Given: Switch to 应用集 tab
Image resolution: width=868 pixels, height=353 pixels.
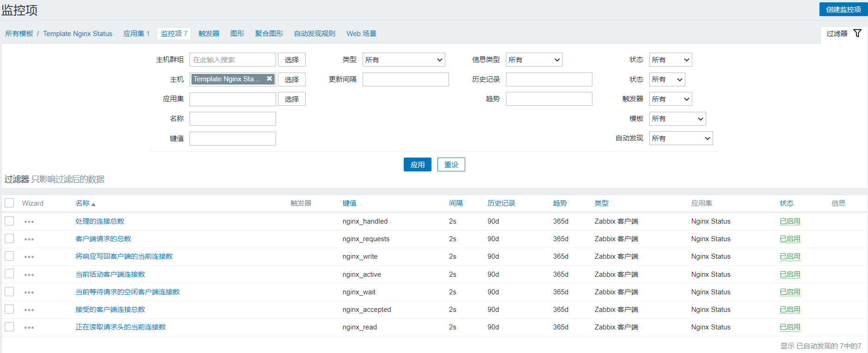Looking at the screenshot, I should pyautogui.click(x=136, y=34).
